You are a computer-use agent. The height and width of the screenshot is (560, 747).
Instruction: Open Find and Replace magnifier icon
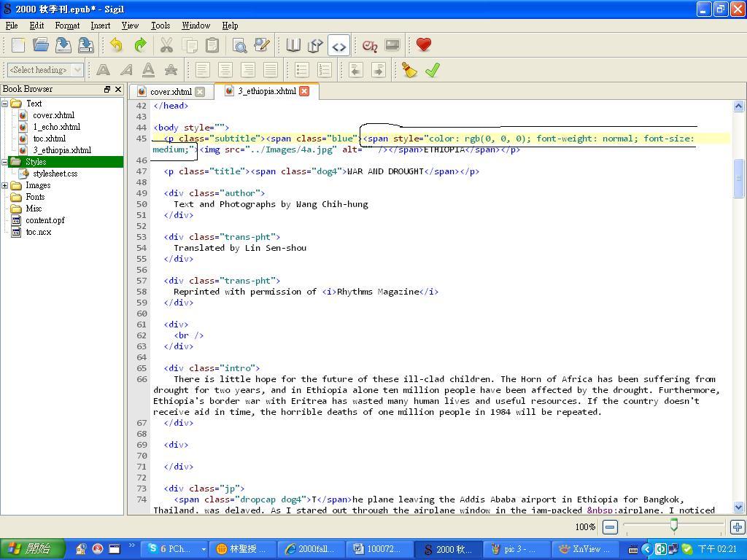pyautogui.click(x=239, y=45)
